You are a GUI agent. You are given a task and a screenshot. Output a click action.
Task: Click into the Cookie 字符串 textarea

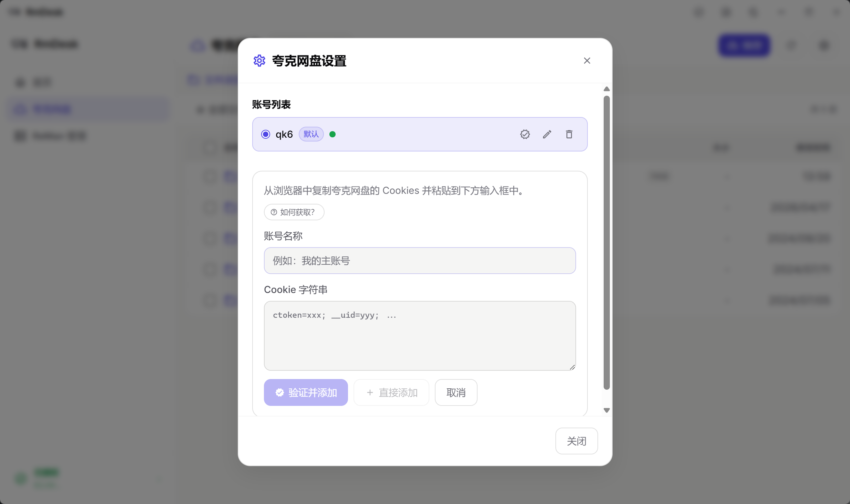pos(420,336)
